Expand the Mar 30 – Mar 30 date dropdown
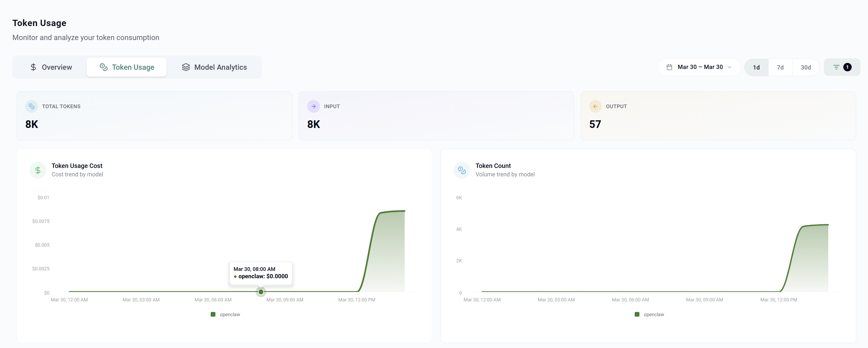The image size is (868, 348). click(700, 67)
